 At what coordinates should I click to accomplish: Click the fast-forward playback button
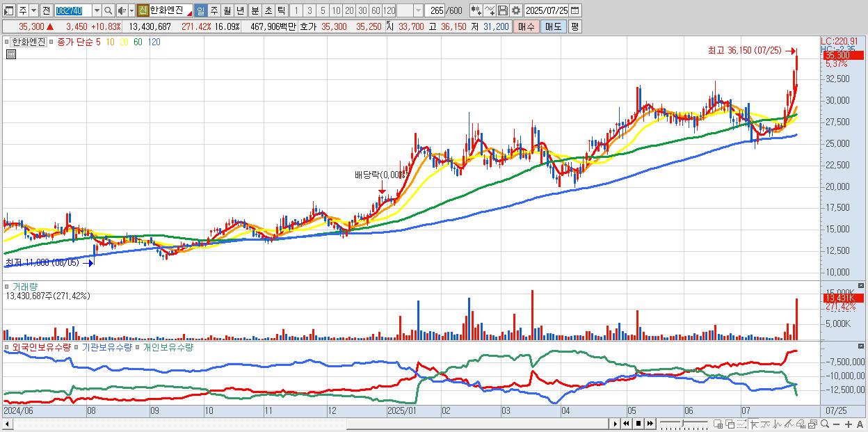pyautogui.click(x=650, y=424)
